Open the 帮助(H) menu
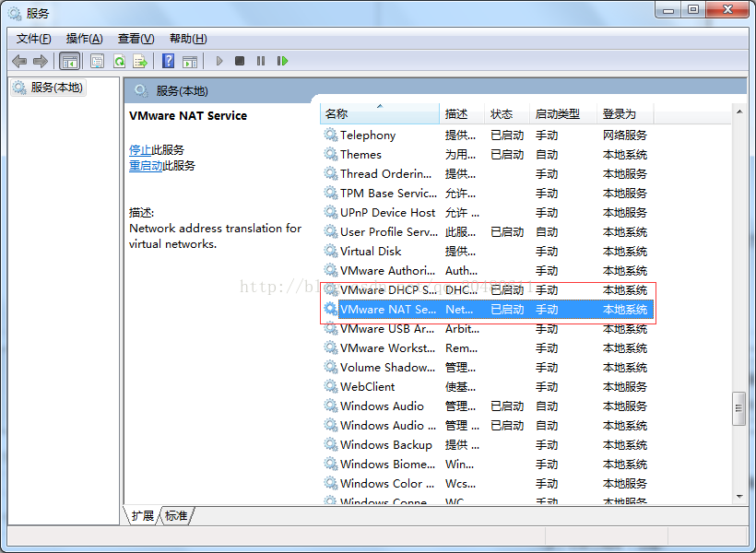Viewport: 756px width, 553px height. click(x=188, y=39)
